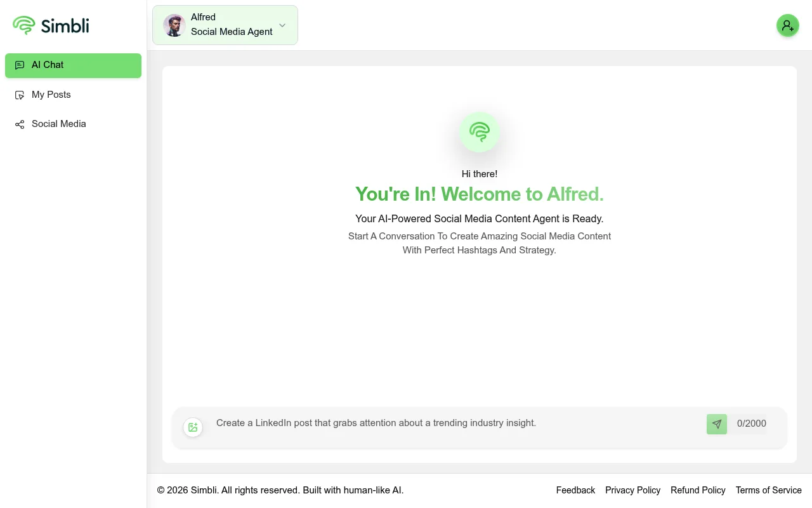Click the Social Media share icon
This screenshot has width=812, height=508.
coord(20,124)
